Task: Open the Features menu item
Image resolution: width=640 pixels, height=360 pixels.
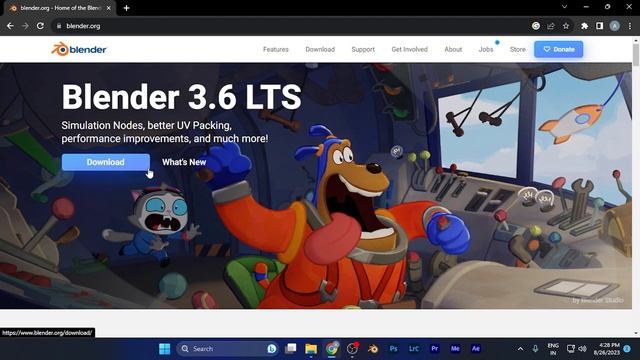Action: coord(276,49)
